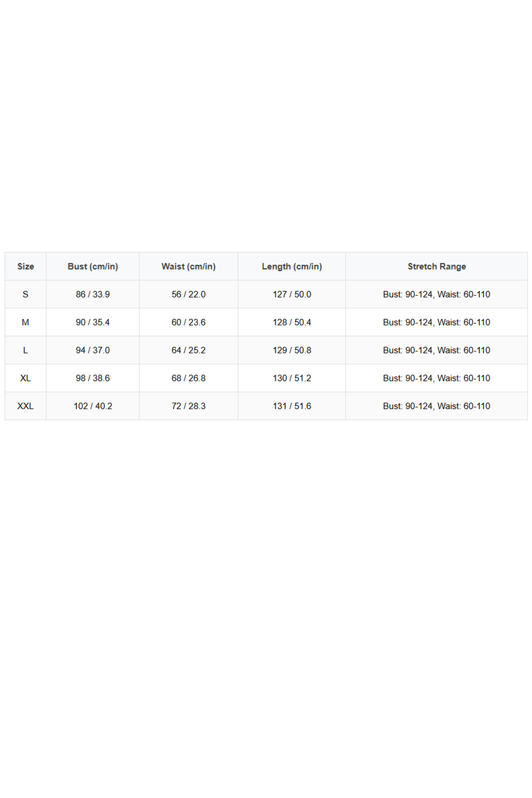Image resolution: width=532 pixels, height=798 pixels.
Task: Click the 131 / 51.6 length value
Action: tap(292, 406)
